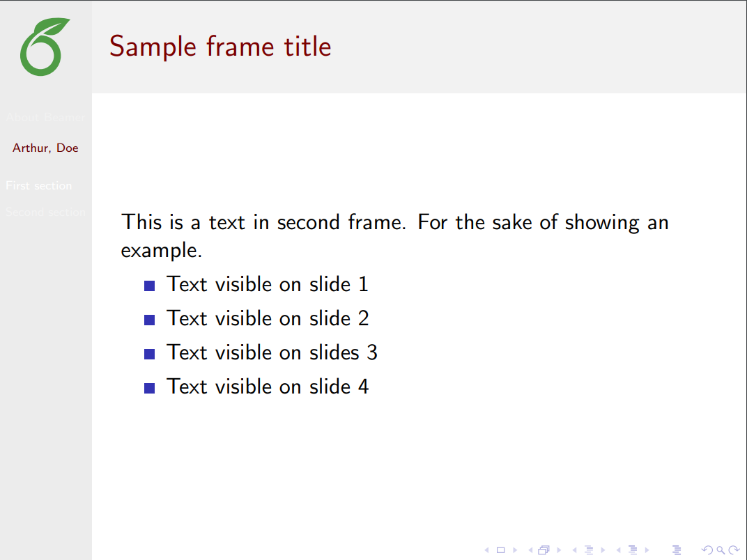Click the section navigation lines icon

[632, 550]
